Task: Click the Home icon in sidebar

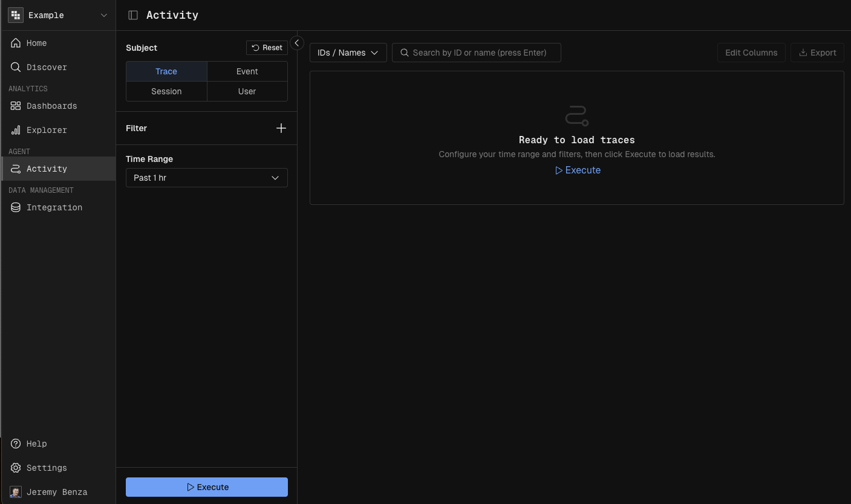Action: click(x=16, y=43)
